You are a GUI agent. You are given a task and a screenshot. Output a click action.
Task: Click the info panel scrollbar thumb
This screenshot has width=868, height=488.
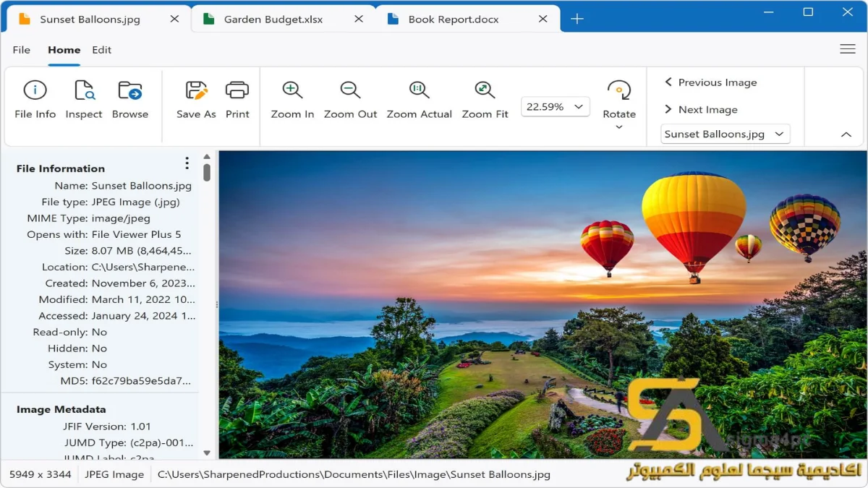[207, 172]
